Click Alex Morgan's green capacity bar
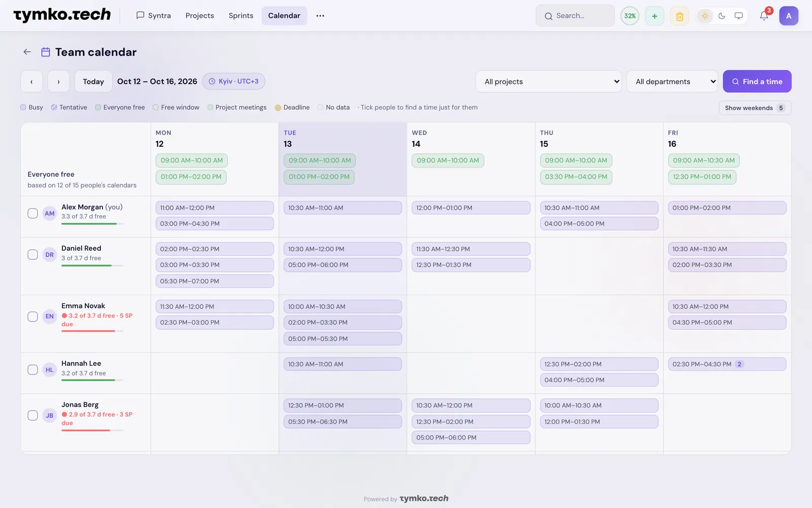812x508 pixels. pyautogui.click(x=92, y=224)
